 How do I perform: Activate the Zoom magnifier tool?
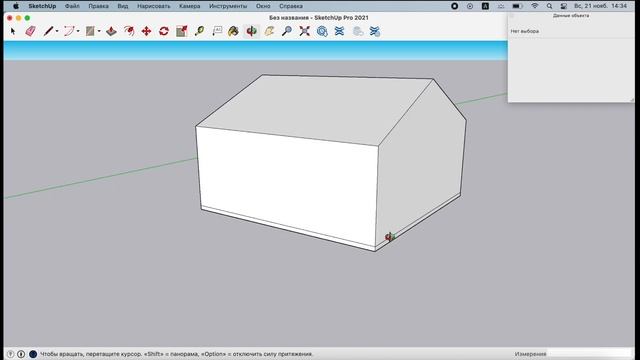[287, 31]
